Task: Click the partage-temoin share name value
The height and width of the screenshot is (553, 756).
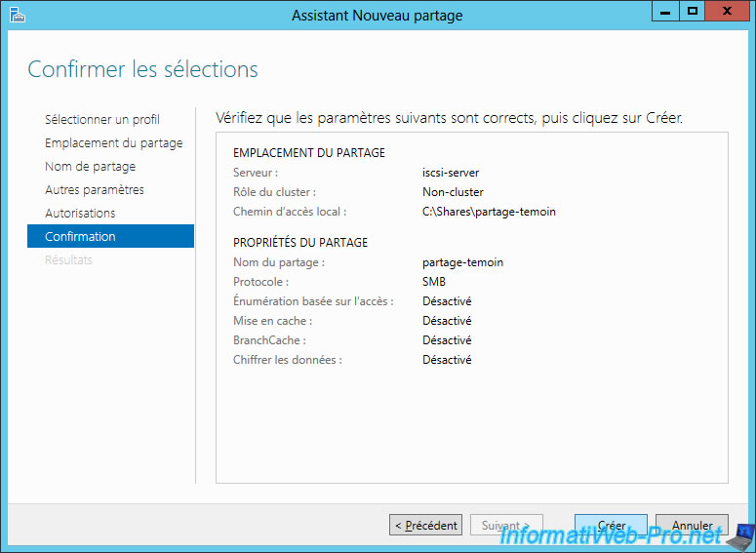Action: click(x=462, y=262)
